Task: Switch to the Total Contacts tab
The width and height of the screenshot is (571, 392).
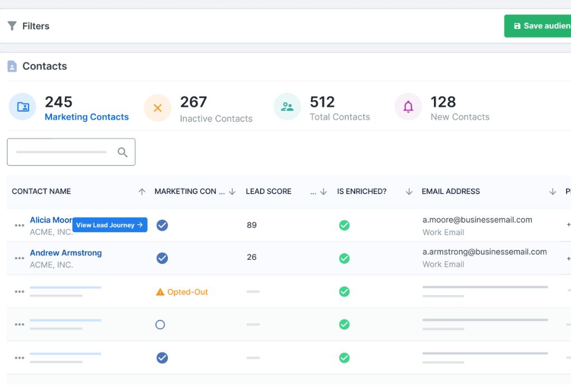Action: [340, 117]
